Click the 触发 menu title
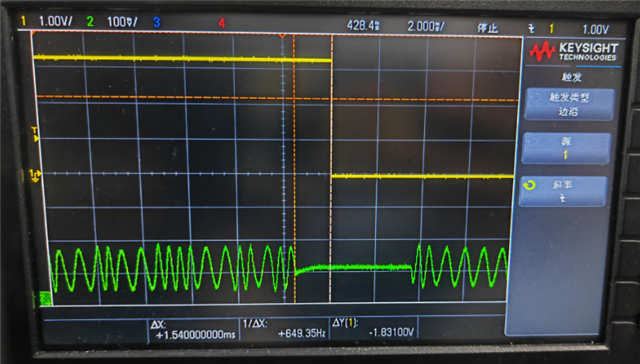The width and height of the screenshot is (640, 364). [571, 77]
